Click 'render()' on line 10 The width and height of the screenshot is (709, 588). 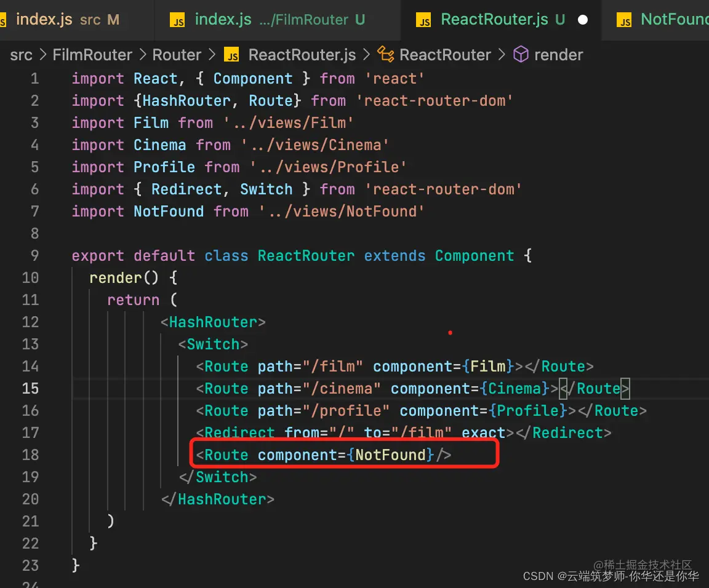(x=124, y=278)
